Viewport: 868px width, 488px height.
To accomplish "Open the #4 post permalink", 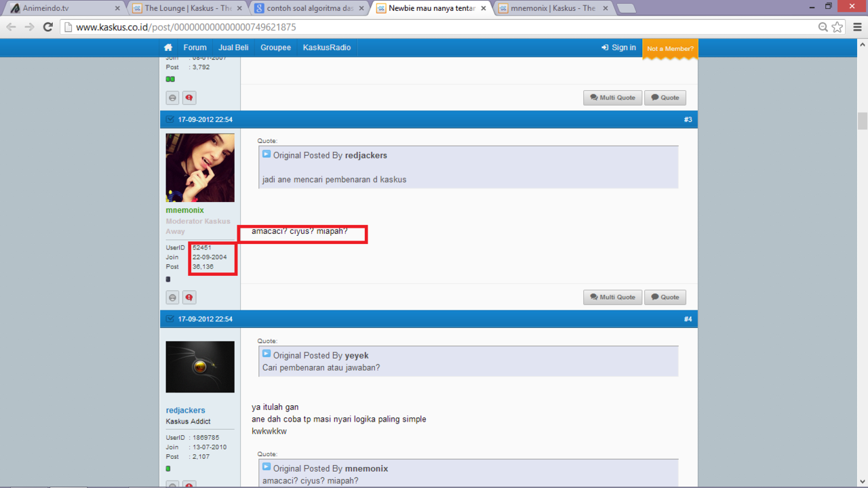I will click(x=688, y=319).
